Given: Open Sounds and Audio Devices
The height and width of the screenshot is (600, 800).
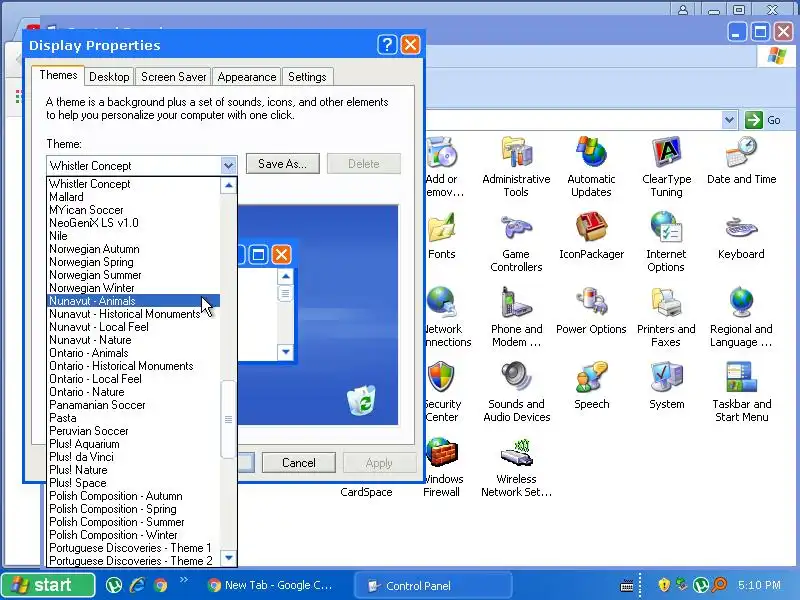Looking at the screenshot, I should (x=516, y=392).
